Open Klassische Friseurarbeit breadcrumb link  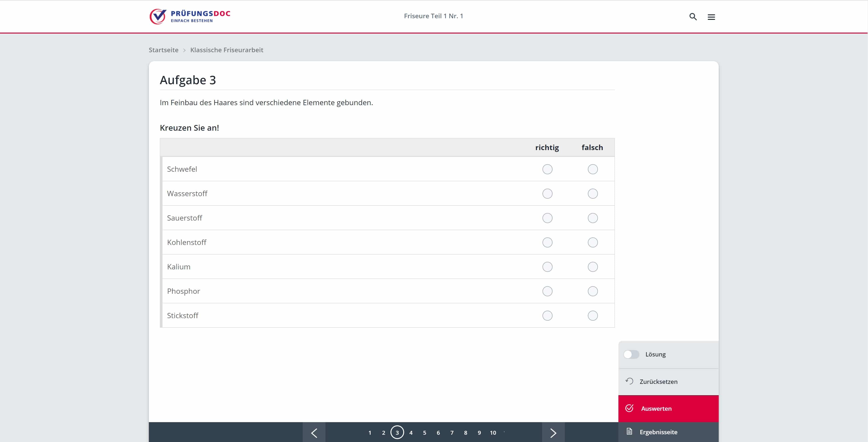pyautogui.click(x=226, y=50)
